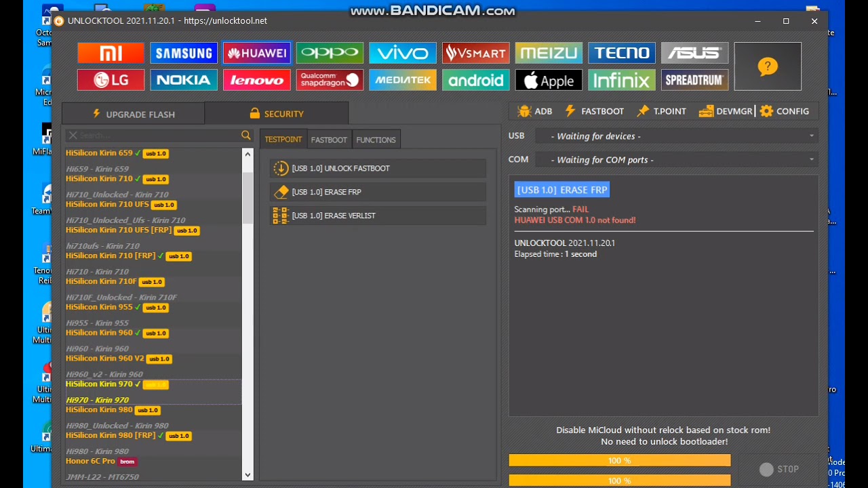868x488 pixels.
Task: Select the Samsung brand icon
Action: pyautogui.click(x=184, y=53)
